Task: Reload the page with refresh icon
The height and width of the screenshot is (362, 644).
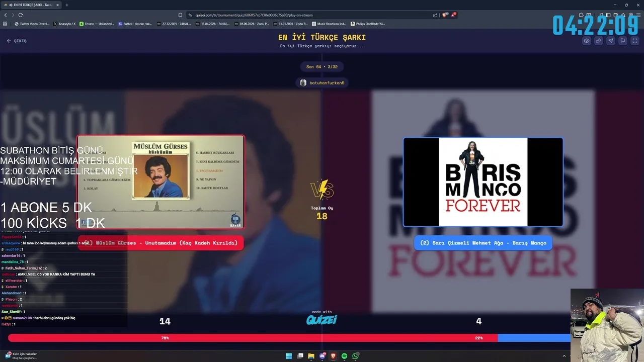Action: [x=21, y=15]
